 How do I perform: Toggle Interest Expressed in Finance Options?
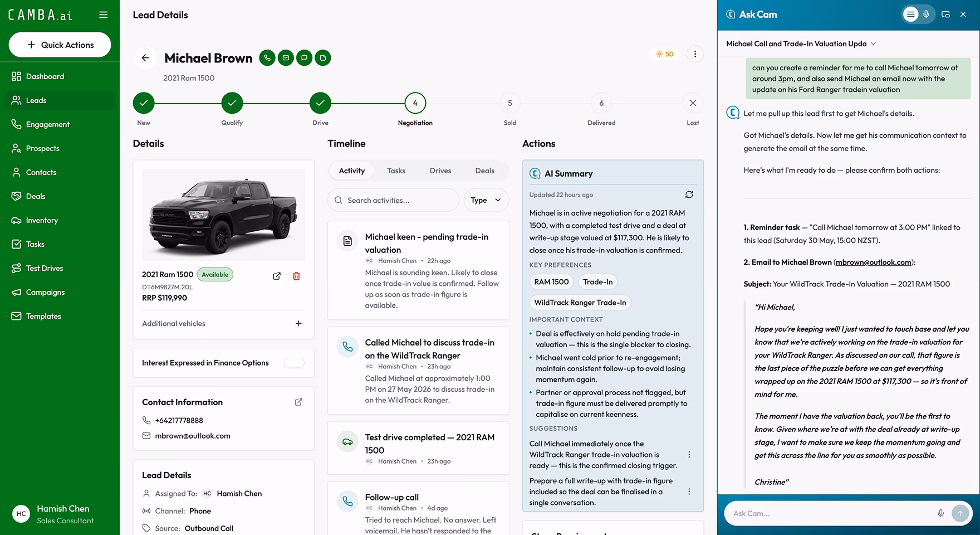click(294, 363)
